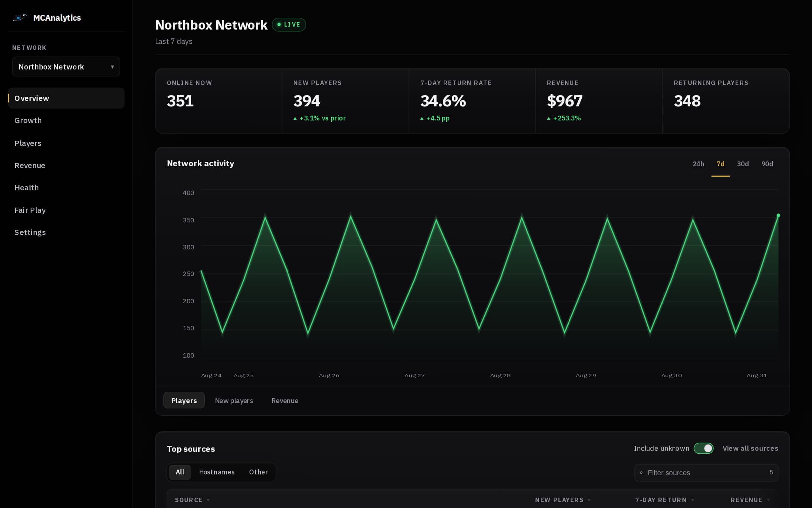Viewport: 812px width, 508px height.
Task: Click the LIVE status badge
Action: tap(289, 25)
